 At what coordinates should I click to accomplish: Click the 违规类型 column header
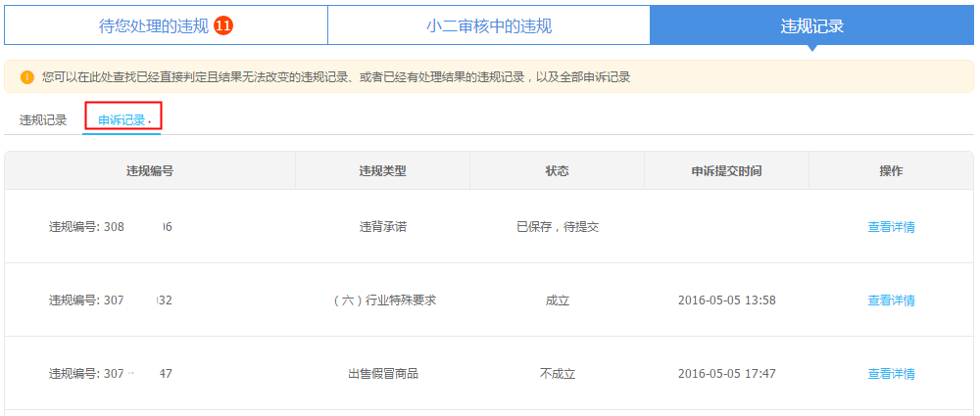click(382, 171)
